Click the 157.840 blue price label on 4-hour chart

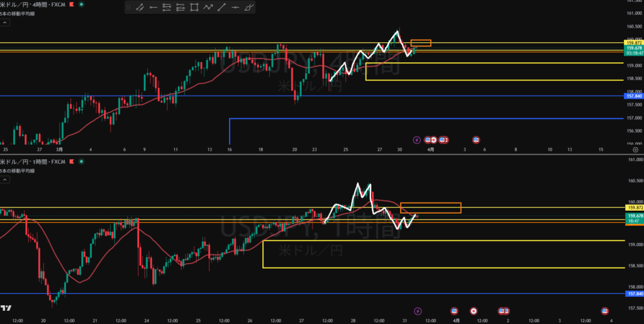coord(634,96)
